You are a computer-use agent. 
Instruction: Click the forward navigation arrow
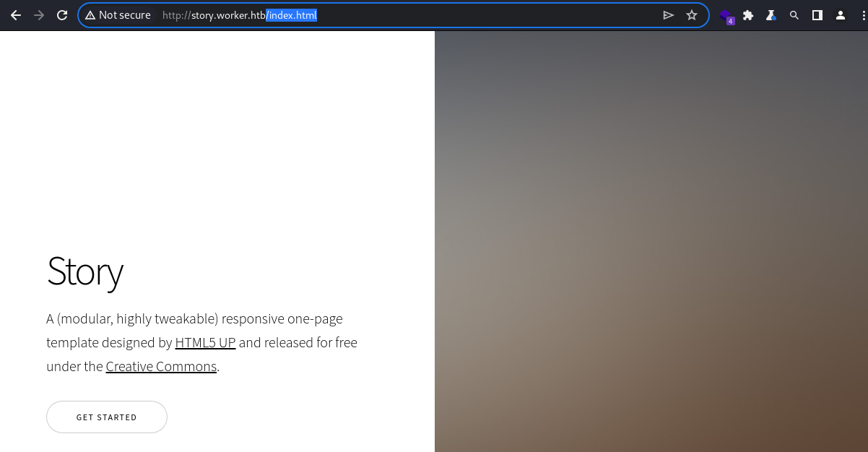[39, 15]
